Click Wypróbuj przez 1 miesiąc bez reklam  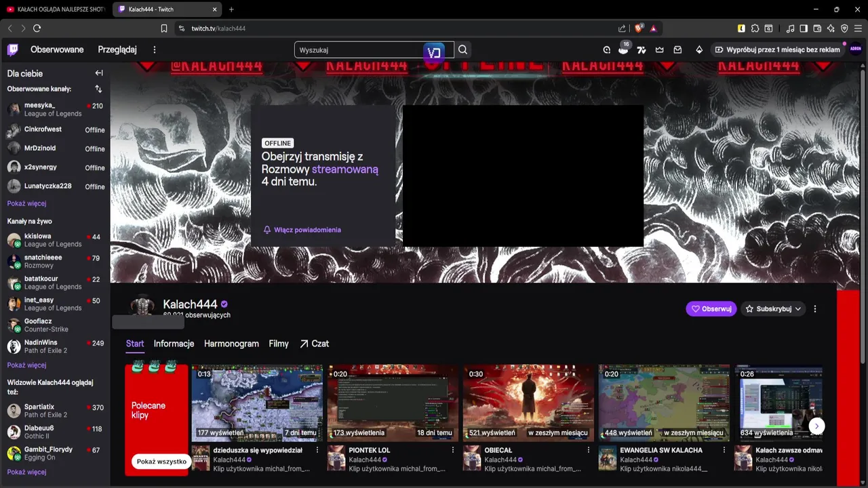[x=777, y=49]
